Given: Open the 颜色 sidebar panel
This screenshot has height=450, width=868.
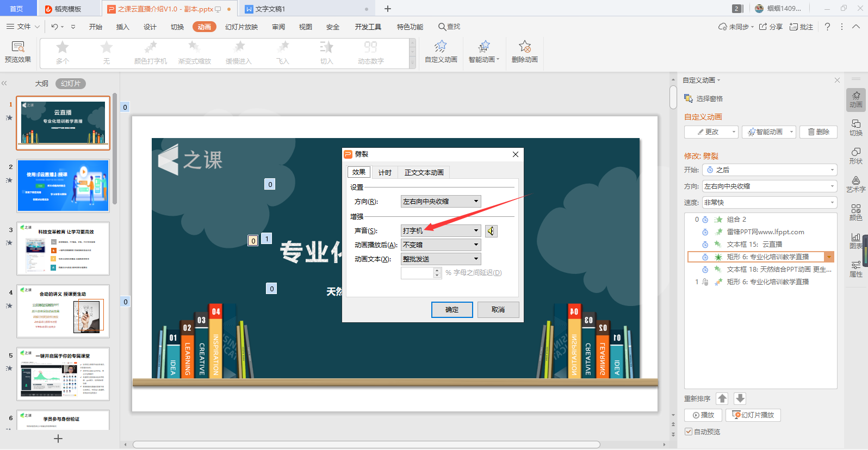Looking at the screenshot, I should tap(856, 212).
